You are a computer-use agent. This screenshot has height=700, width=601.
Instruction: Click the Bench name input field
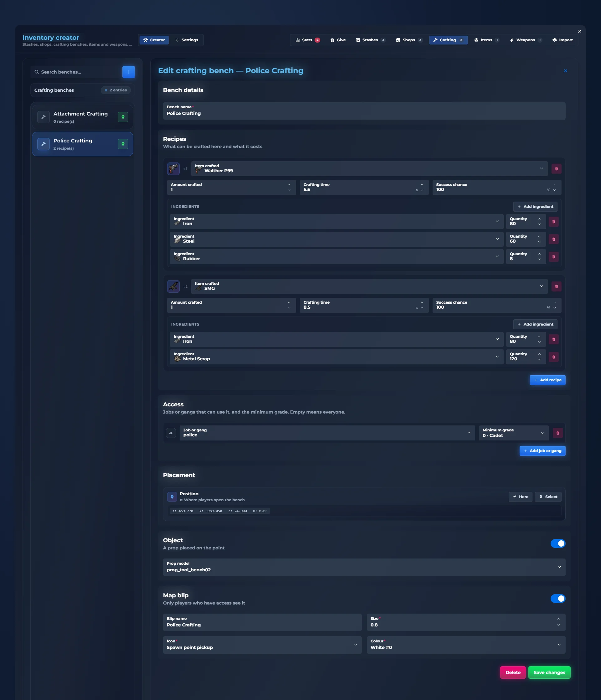[x=364, y=111]
